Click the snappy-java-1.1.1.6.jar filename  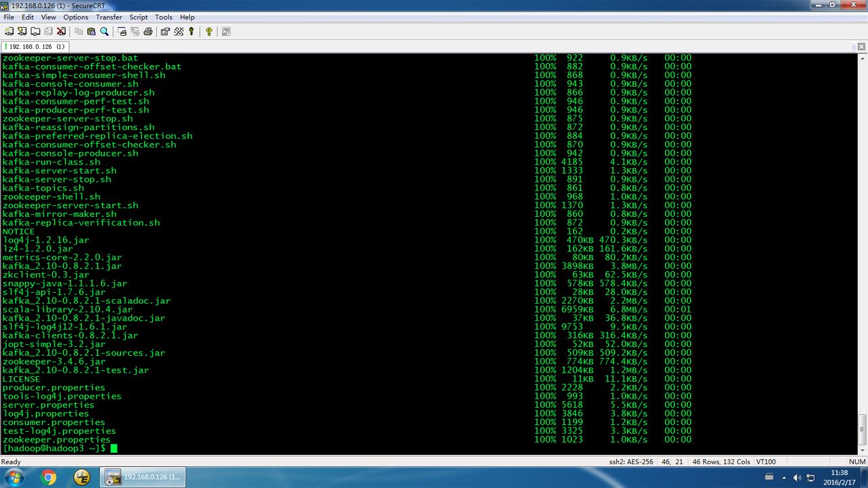click(65, 283)
